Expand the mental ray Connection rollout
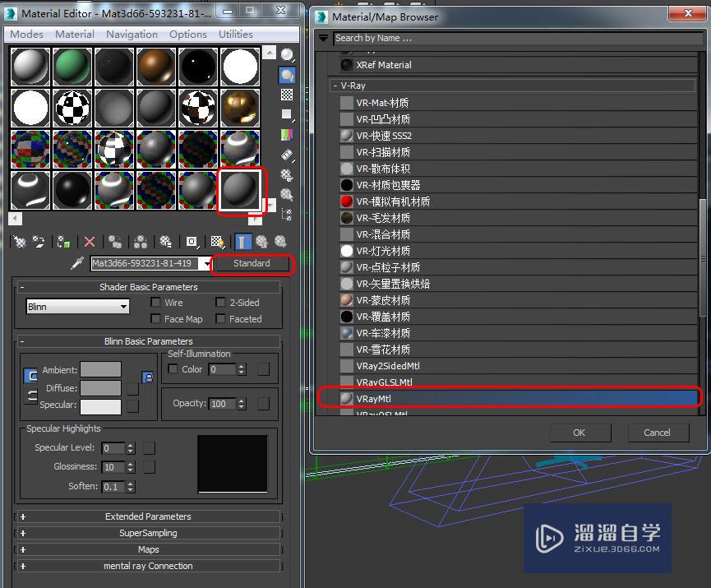 [x=148, y=566]
